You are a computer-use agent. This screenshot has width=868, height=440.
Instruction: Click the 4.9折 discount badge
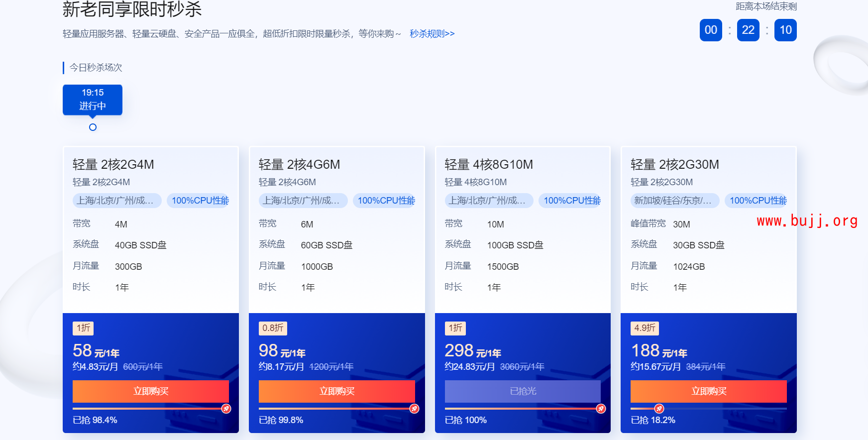click(x=645, y=328)
